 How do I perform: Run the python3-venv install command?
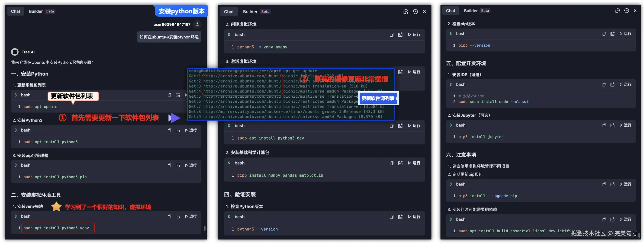pos(191,217)
